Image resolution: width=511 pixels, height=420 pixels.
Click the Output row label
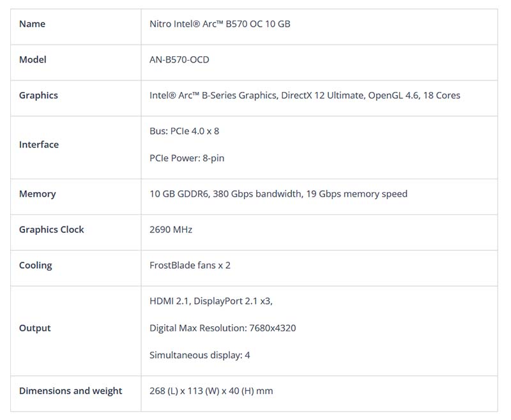tap(35, 328)
